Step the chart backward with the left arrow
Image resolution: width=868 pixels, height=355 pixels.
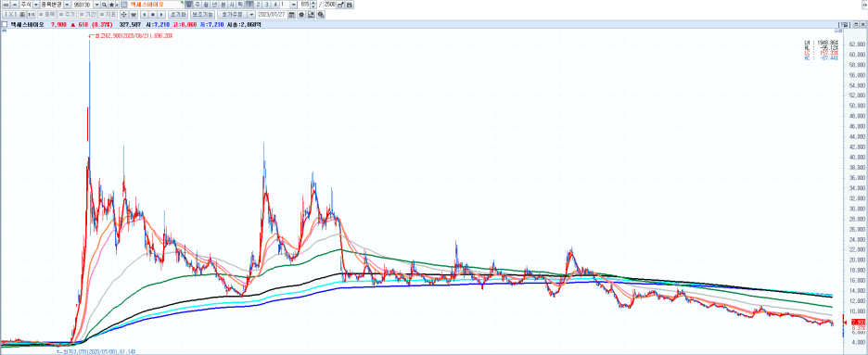(145, 15)
